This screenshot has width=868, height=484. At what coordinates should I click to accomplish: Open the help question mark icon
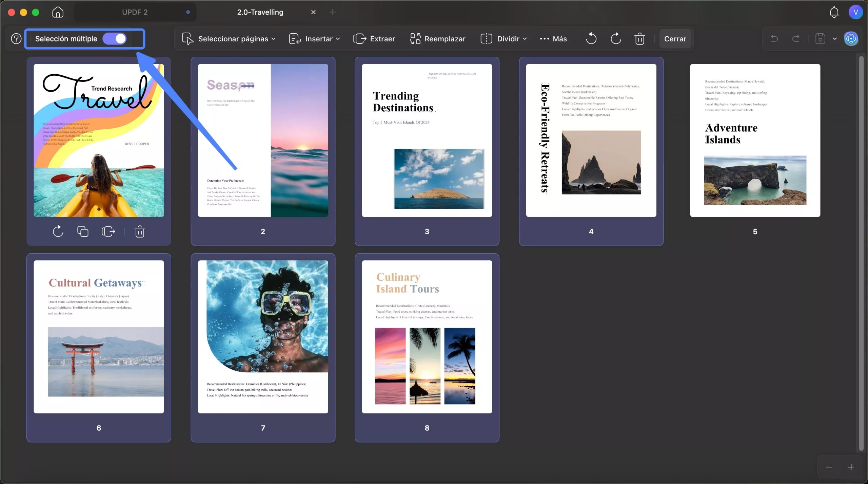16,39
